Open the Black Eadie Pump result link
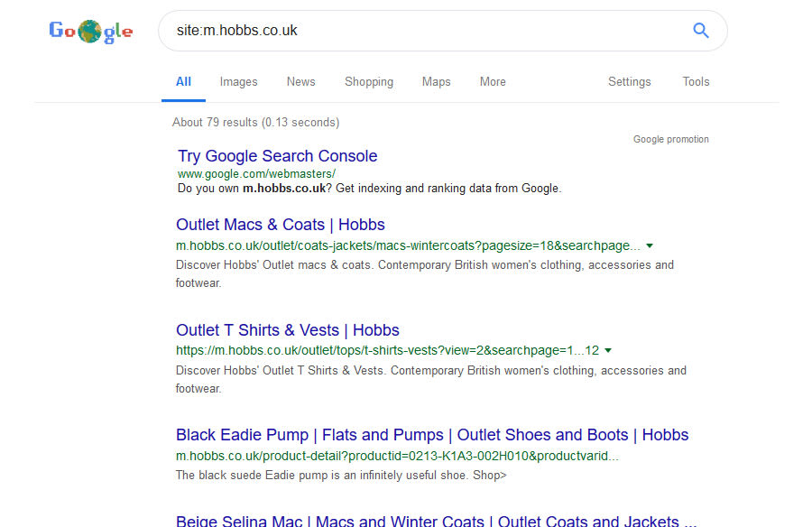The width and height of the screenshot is (812, 527). pos(432,435)
